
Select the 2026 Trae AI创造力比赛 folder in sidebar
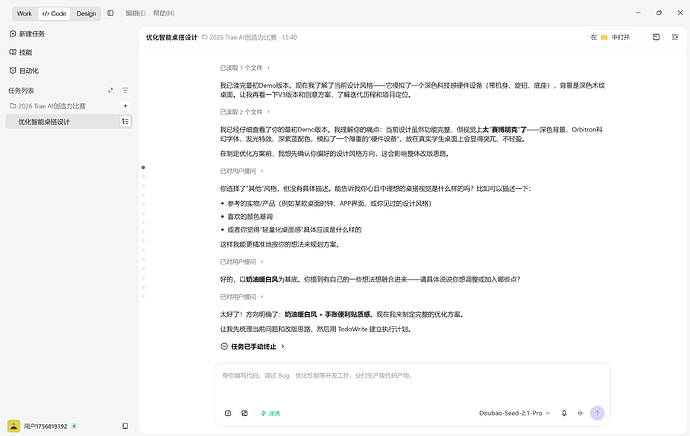coord(48,106)
